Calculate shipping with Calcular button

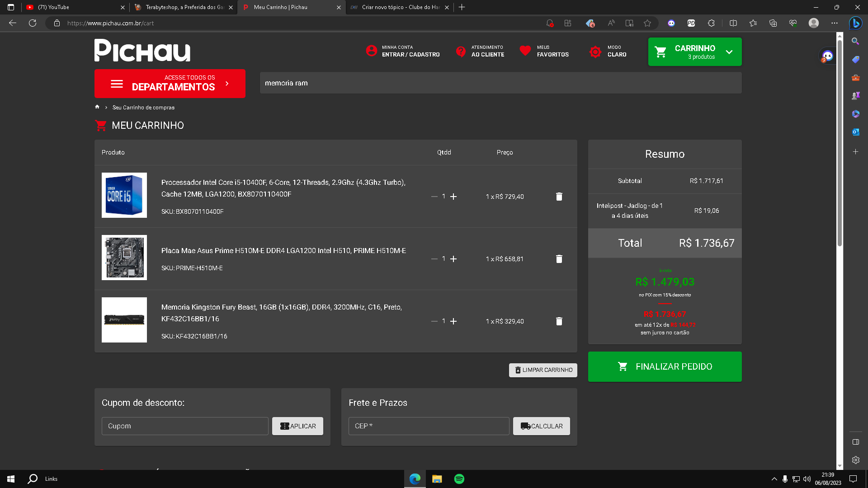point(541,426)
